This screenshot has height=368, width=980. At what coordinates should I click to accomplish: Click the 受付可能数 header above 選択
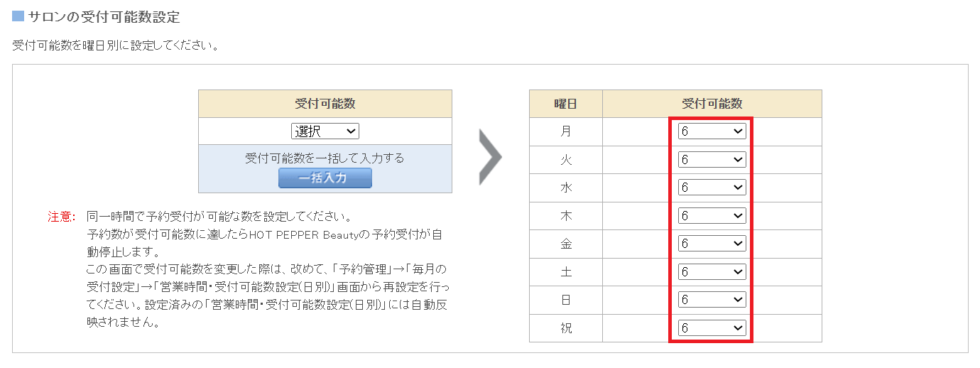point(325,104)
